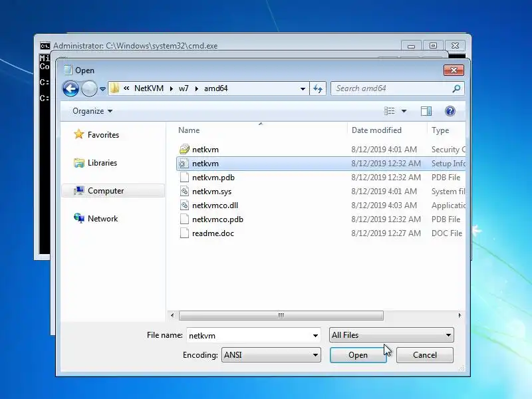Click the Notepad icon in Open dialog title
The image size is (532, 399).
(x=68, y=70)
